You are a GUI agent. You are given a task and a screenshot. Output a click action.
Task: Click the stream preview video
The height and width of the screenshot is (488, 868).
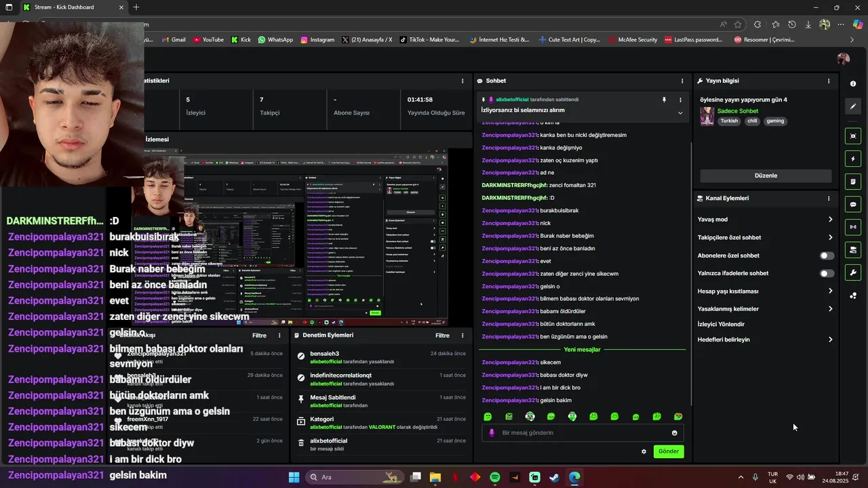tap(290, 237)
